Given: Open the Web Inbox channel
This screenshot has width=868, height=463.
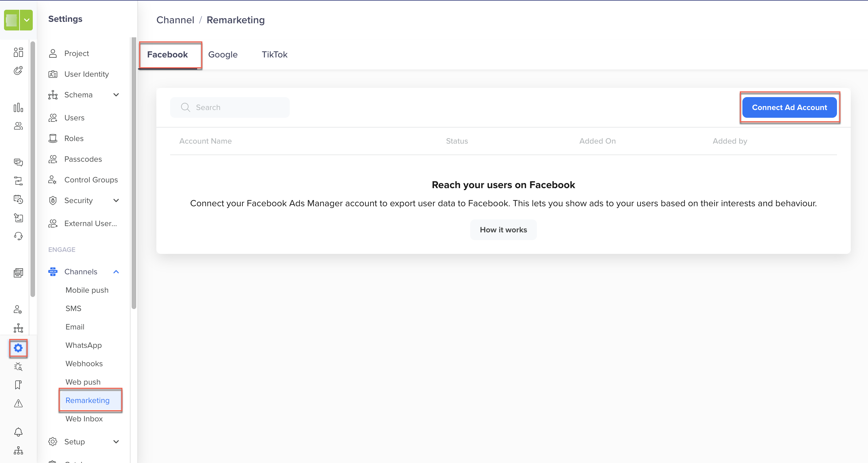Looking at the screenshot, I should (84, 419).
